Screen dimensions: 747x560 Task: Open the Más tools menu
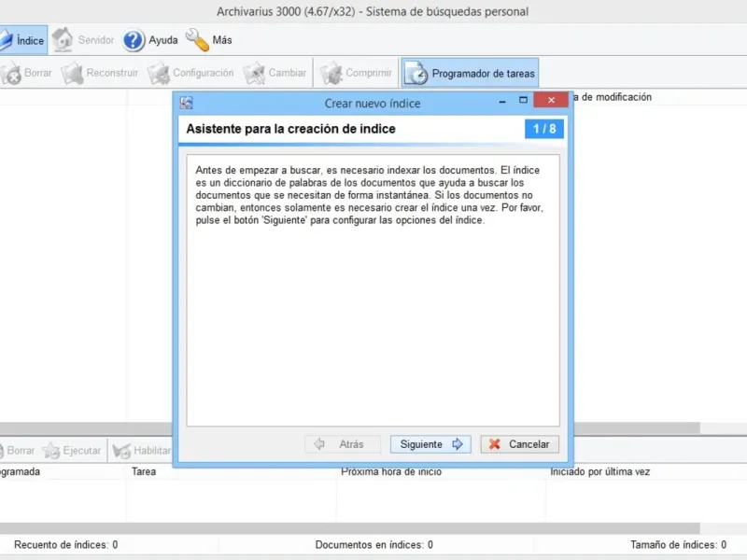209,40
